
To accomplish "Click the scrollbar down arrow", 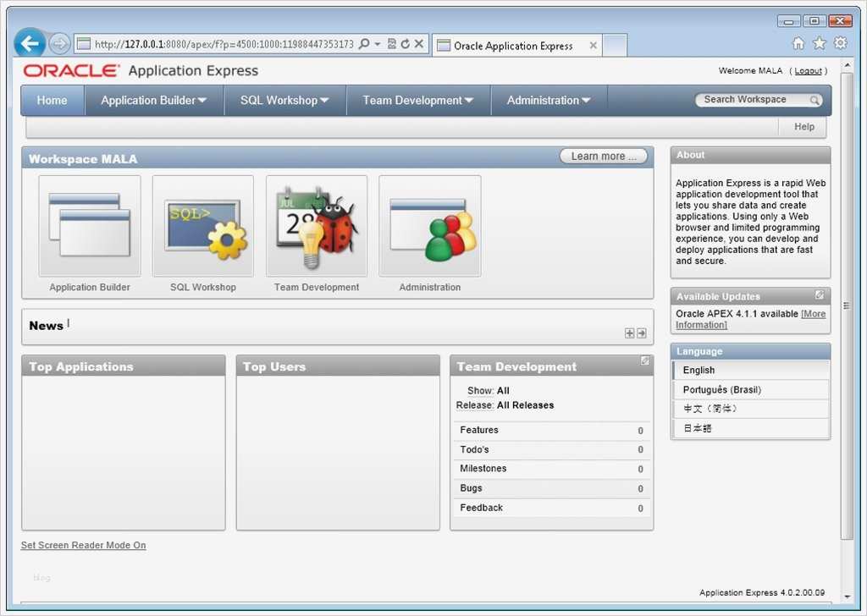I will pyautogui.click(x=847, y=597).
